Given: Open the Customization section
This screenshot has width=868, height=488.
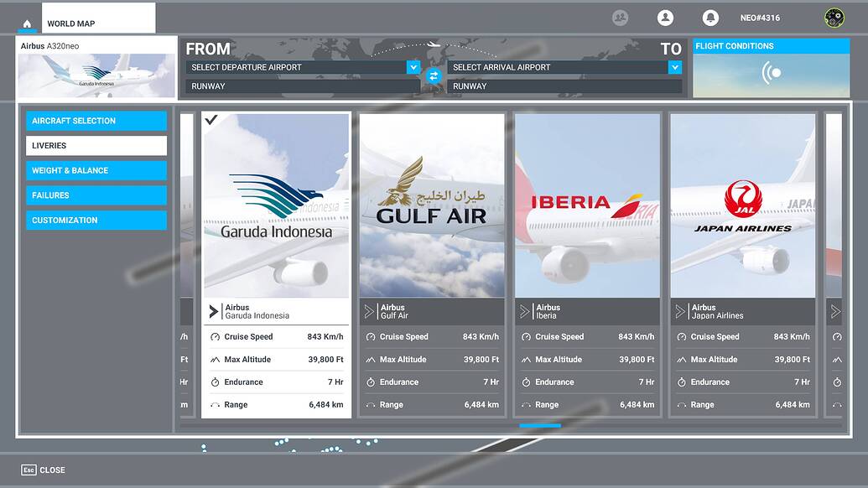Looking at the screenshot, I should pos(96,220).
